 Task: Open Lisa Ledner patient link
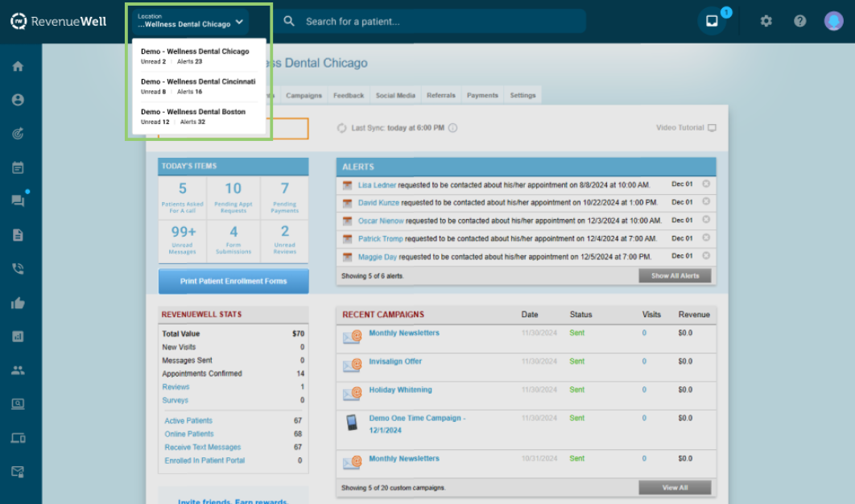pos(377,185)
